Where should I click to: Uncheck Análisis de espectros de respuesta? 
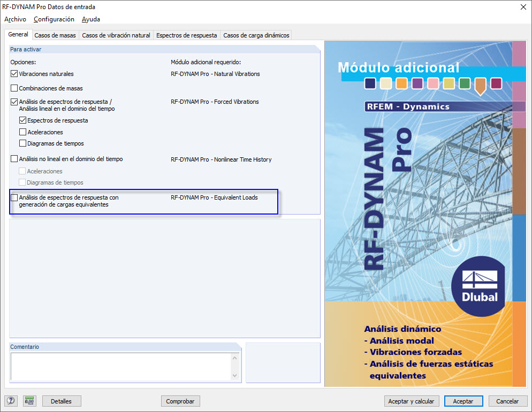pyautogui.click(x=13, y=102)
